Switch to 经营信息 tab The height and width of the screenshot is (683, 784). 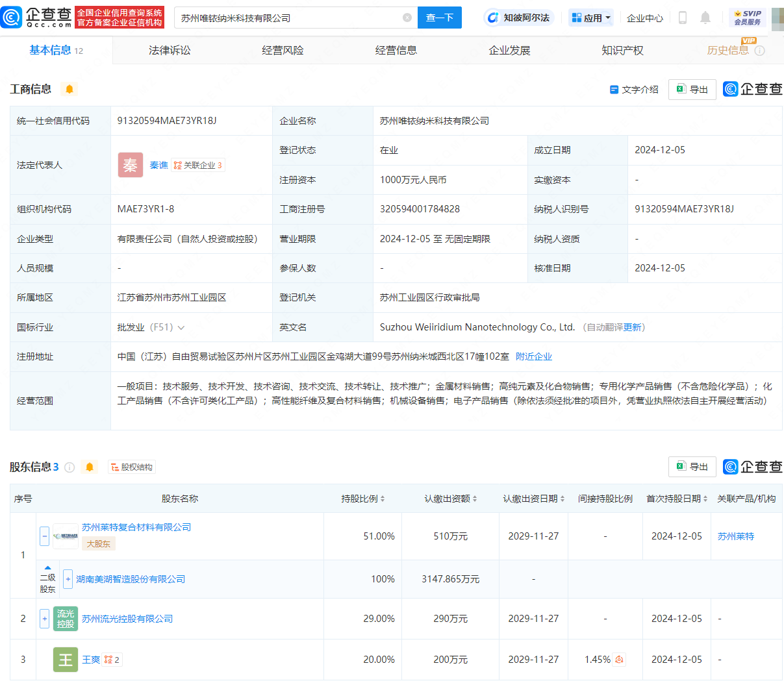pyautogui.click(x=396, y=50)
